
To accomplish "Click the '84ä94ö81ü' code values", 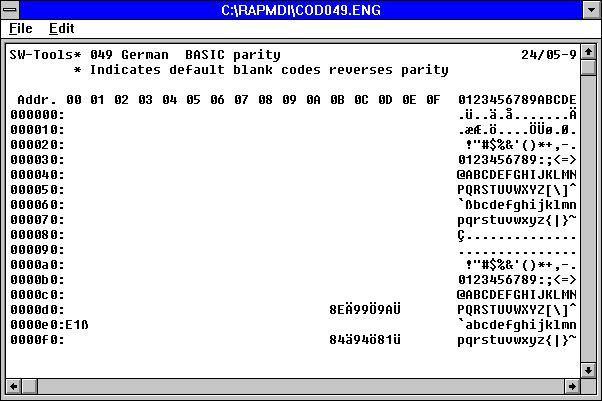I will coord(365,340).
